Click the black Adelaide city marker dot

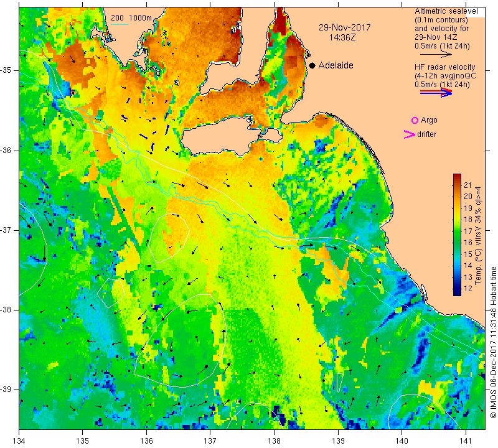click(x=312, y=65)
